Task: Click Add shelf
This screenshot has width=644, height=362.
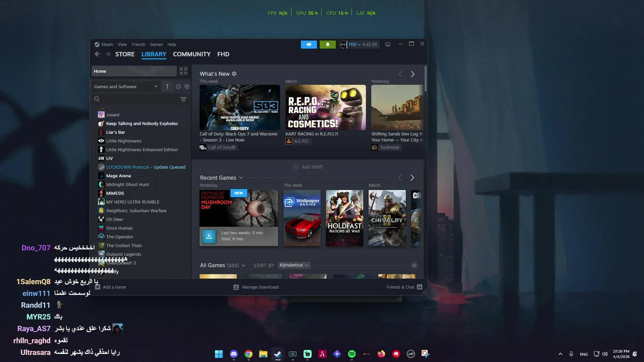Action: [x=308, y=167]
